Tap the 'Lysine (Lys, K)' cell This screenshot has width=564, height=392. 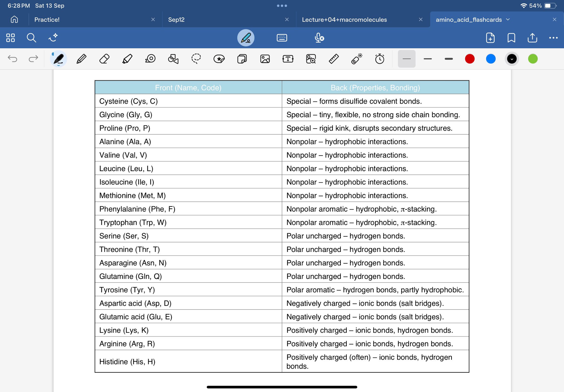click(188, 330)
